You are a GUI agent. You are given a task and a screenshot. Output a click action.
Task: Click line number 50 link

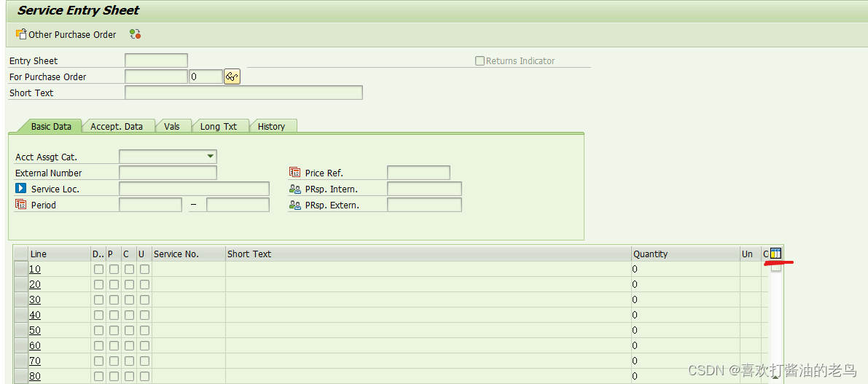pyautogui.click(x=35, y=330)
